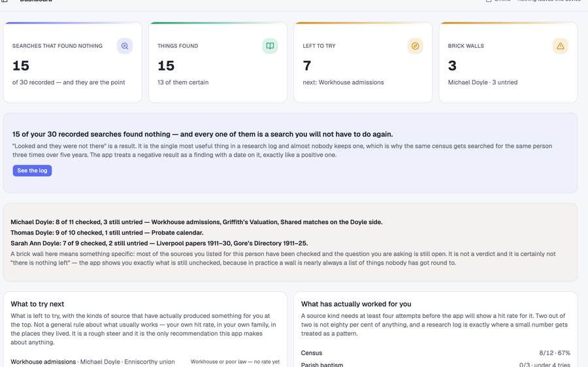Click the open book icon on Things Found card
The image size is (588, 367).
270,46
